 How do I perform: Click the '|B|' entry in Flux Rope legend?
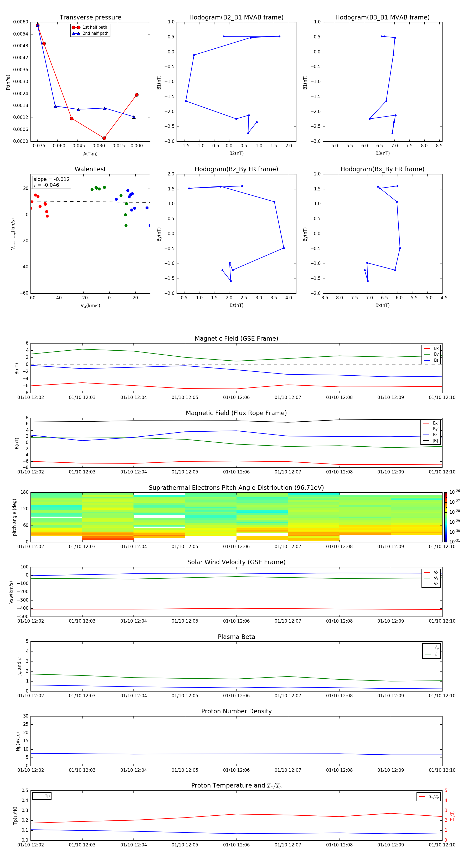tap(431, 441)
